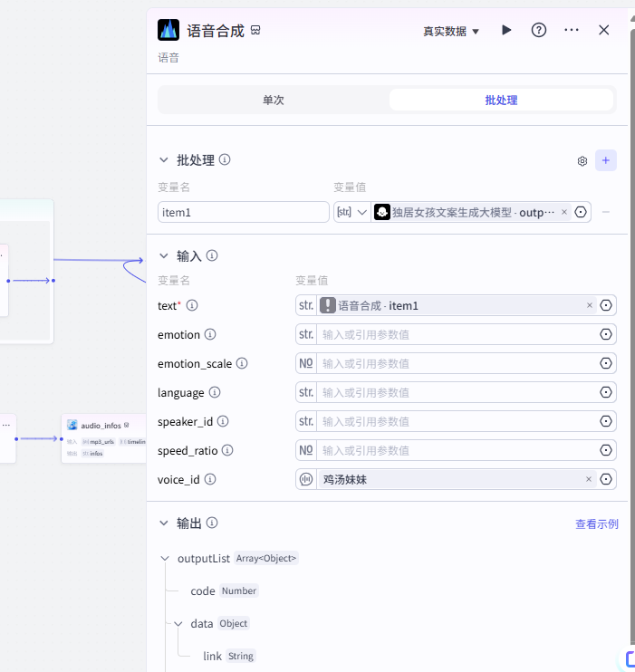Screen dimensions: 635x672
Task: Select the link String output row
Action: 229,656
